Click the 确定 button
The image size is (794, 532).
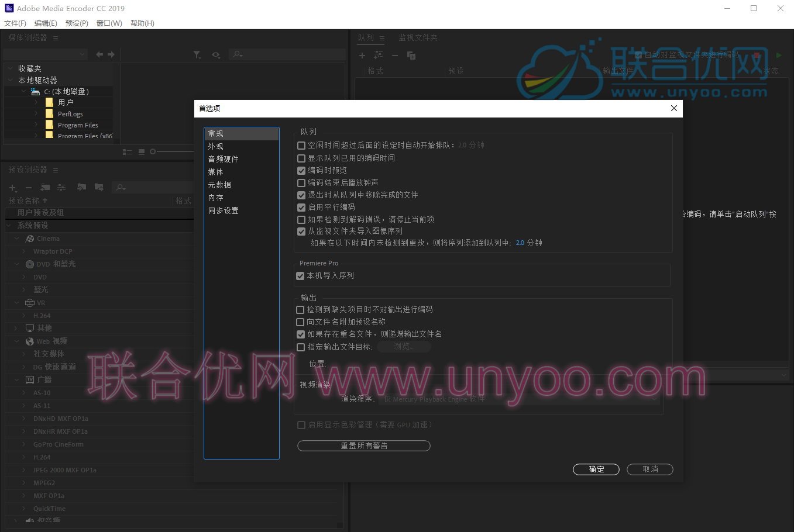pos(596,469)
